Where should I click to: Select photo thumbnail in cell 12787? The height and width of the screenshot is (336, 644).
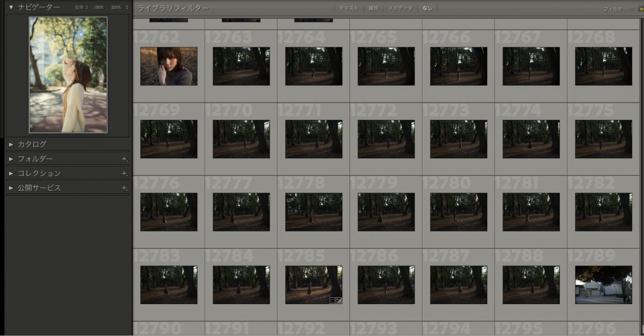tap(459, 285)
